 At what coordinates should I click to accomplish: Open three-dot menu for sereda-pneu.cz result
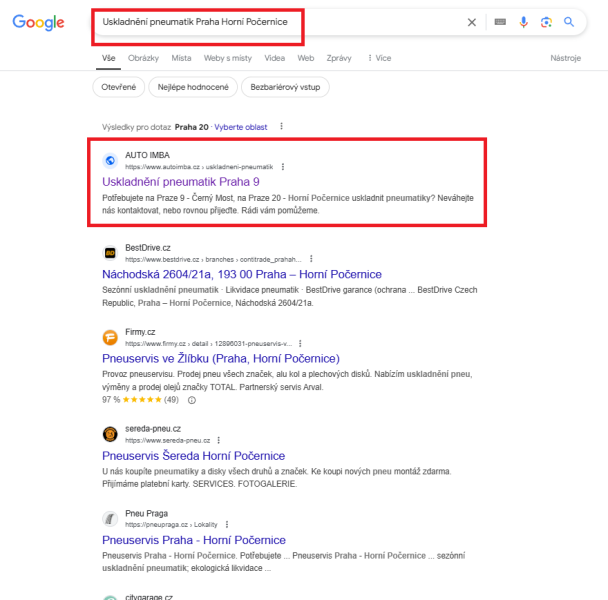tap(219, 440)
